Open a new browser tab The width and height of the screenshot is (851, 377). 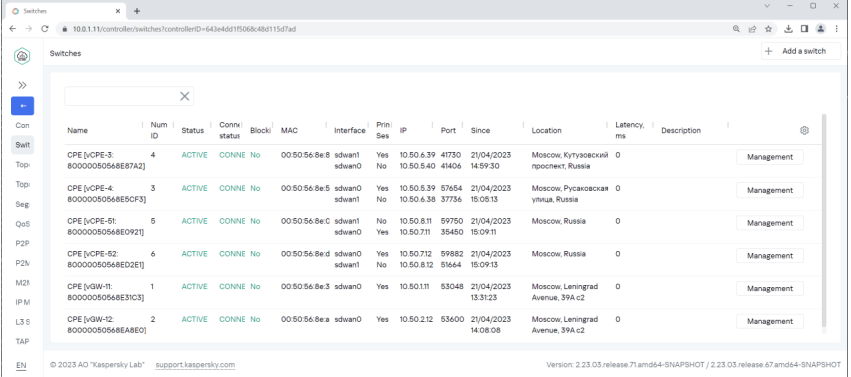tap(137, 11)
